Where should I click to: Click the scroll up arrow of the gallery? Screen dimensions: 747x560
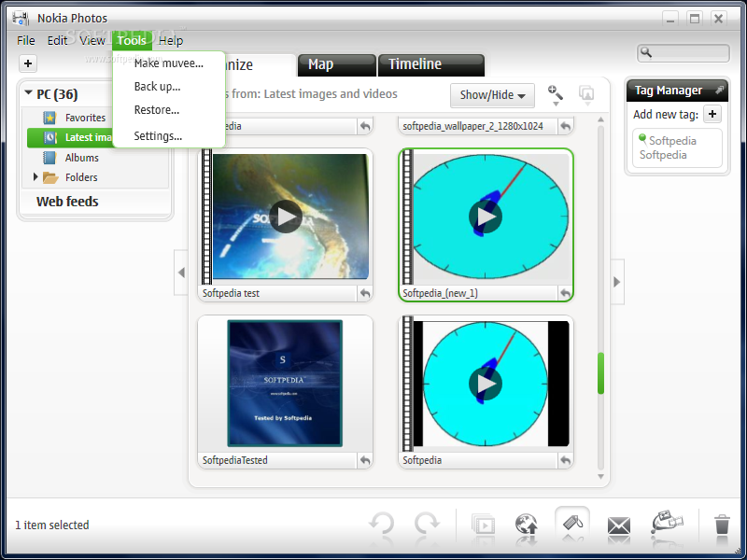pyautogui.click(x=600, y=119)
